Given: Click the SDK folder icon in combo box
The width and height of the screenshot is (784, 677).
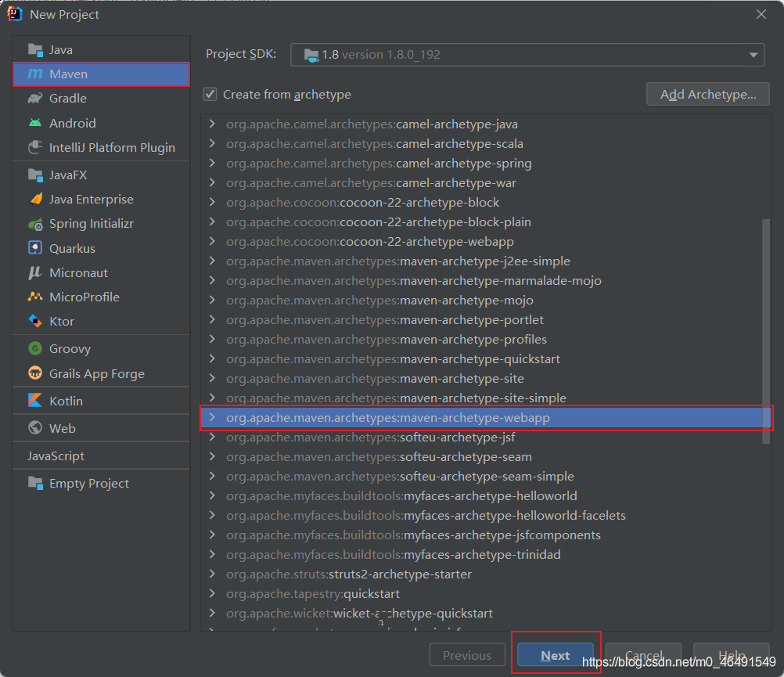Looking at the screenshot, I should pos(311,55).
